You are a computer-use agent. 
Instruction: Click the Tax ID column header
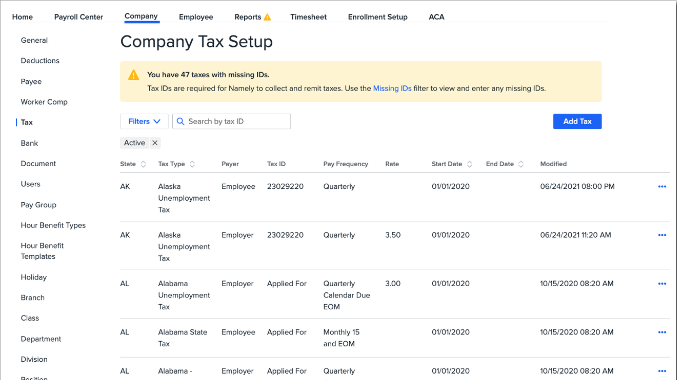276,164
